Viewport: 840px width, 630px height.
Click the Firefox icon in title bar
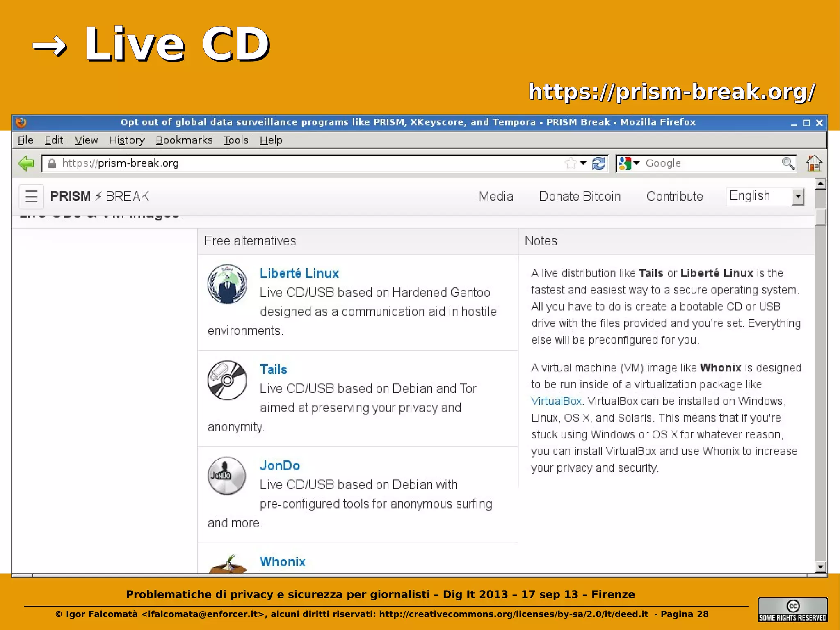(x=21, y=122)
